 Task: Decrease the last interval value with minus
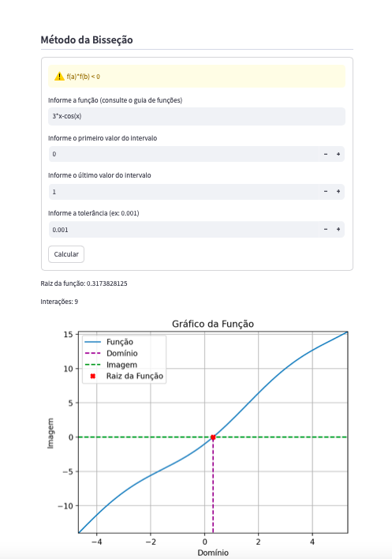[326, 192]
